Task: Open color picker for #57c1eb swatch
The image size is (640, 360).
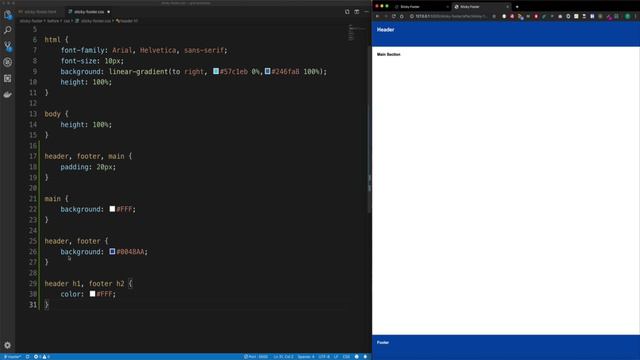Action: point(216,71)
